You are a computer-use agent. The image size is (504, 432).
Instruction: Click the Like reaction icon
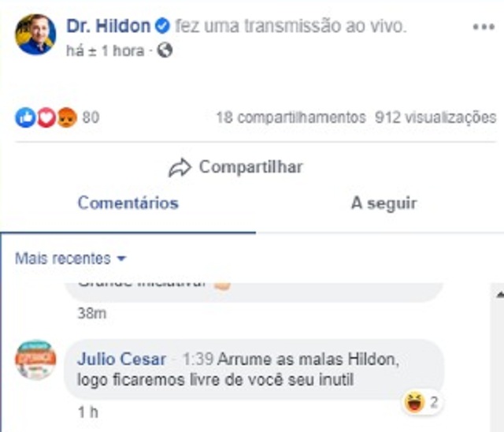25,117
